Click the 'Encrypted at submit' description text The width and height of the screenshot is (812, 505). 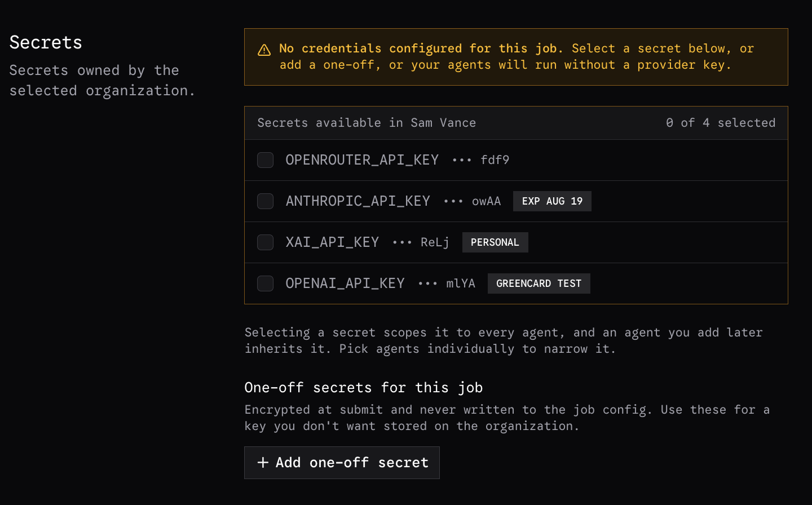pos(507,418)
